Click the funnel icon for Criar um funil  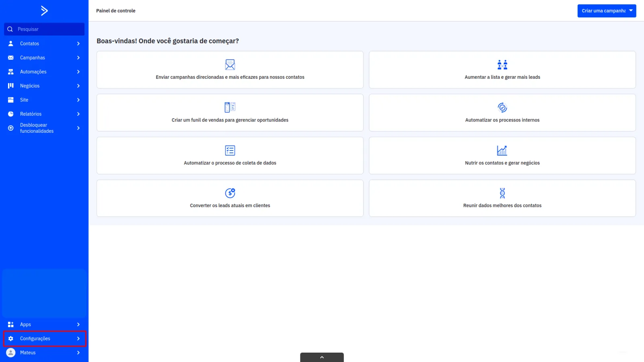point(230,107)
